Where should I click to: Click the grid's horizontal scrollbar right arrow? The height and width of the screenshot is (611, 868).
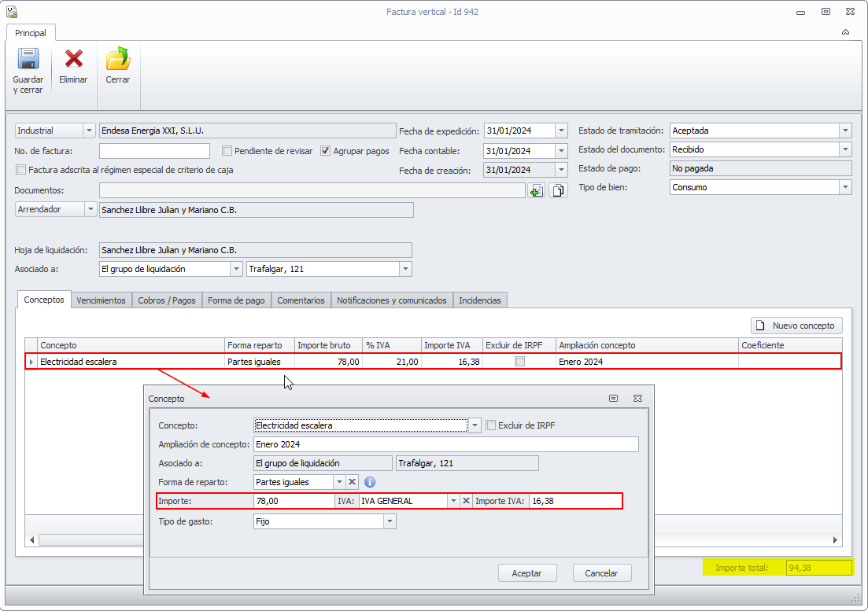click(836, 540)
